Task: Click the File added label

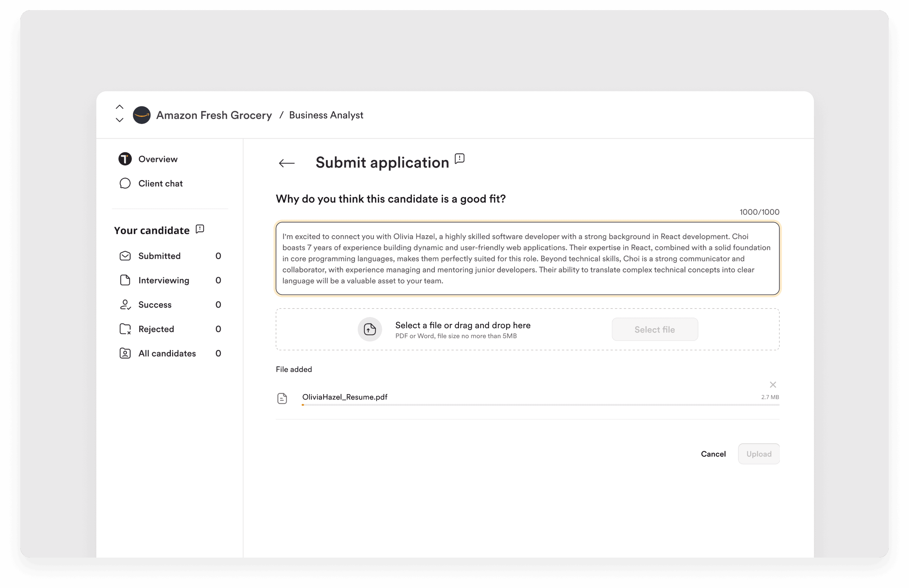Action: (x=294, y=369)
